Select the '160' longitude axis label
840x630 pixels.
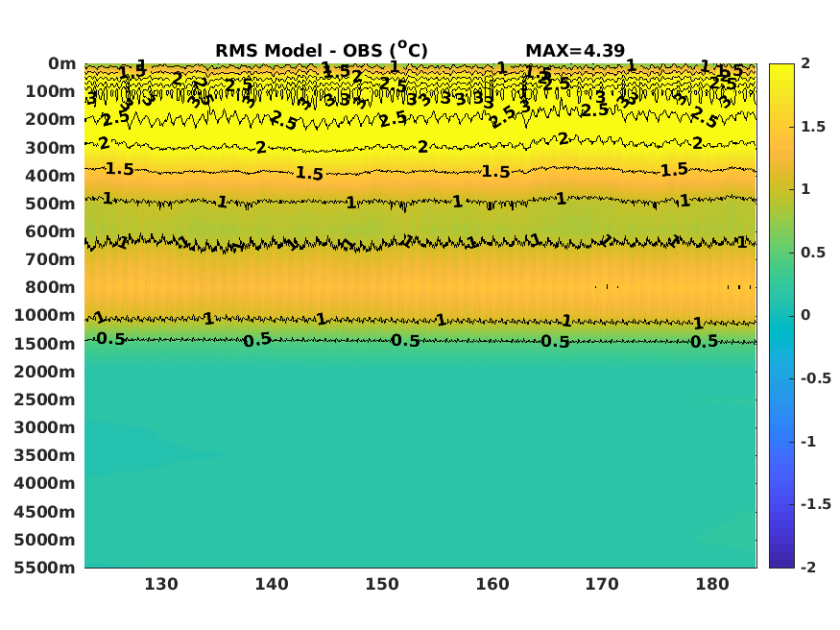(x=492, y=584)
